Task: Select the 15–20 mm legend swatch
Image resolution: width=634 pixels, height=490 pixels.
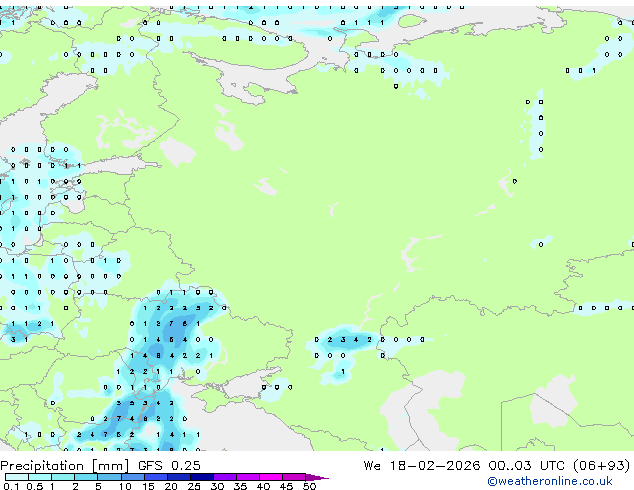Action: click(x=155, y=477)
